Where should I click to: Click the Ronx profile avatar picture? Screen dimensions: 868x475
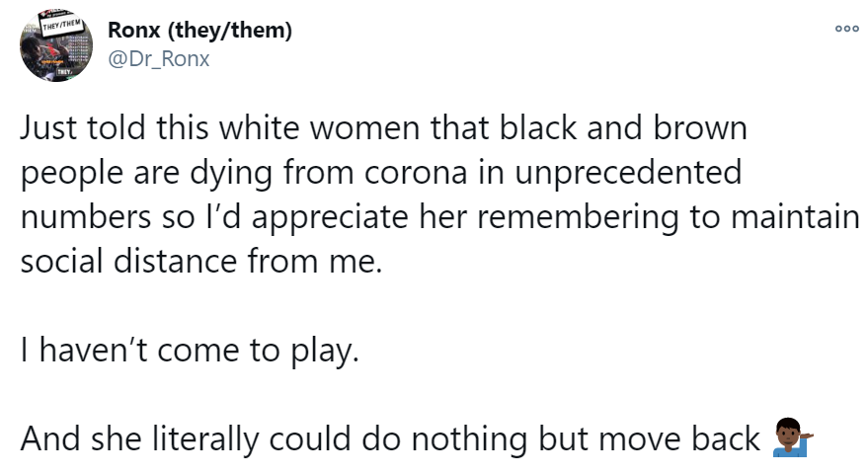point(56,45)
